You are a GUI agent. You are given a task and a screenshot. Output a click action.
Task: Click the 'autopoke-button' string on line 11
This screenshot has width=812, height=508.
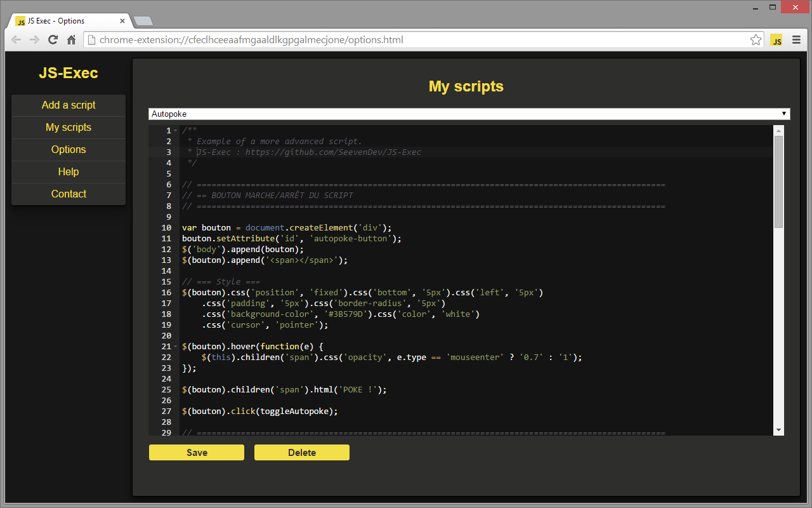350,239
